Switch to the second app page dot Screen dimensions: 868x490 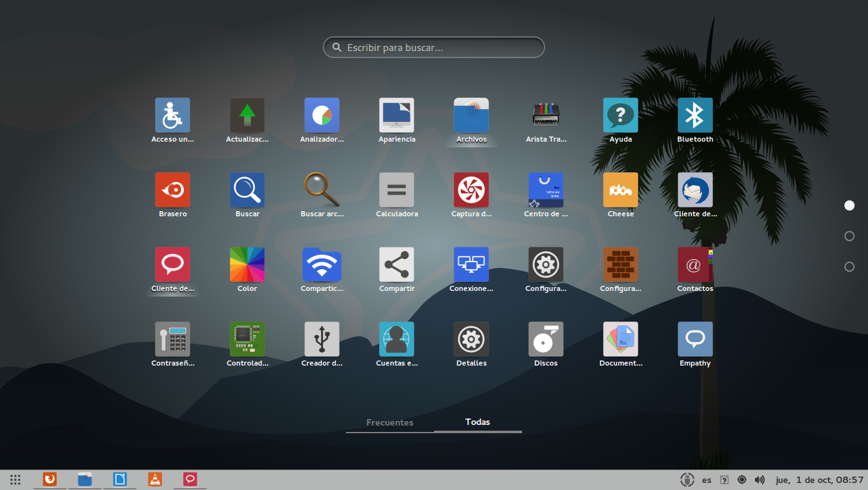[849, 236]
